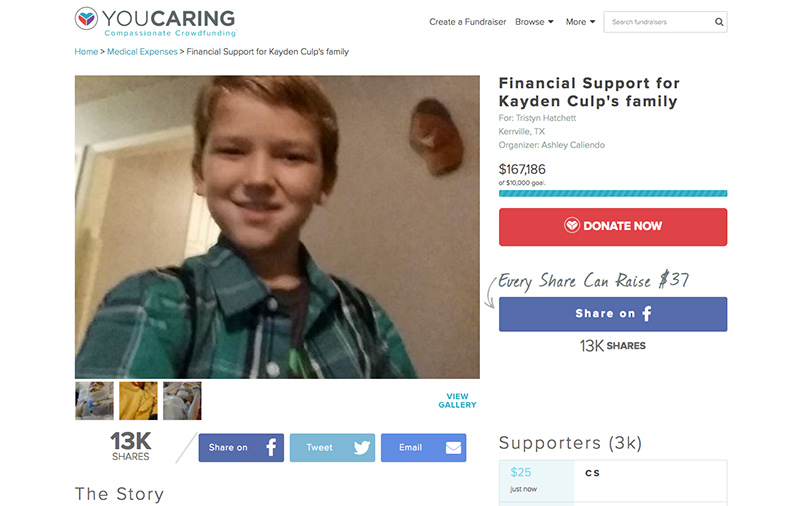800x506 pixels.
Task: Open the main photo of the boy
Action: click(277, 227)
